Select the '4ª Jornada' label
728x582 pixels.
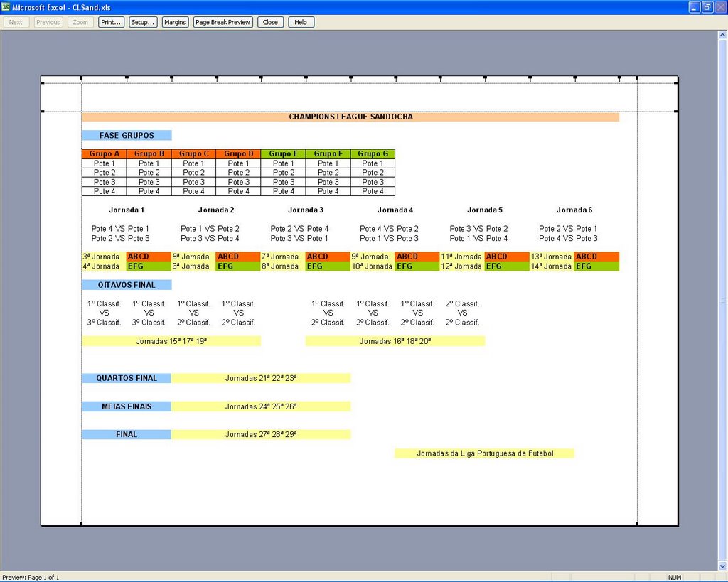click(x=101, y=266)
